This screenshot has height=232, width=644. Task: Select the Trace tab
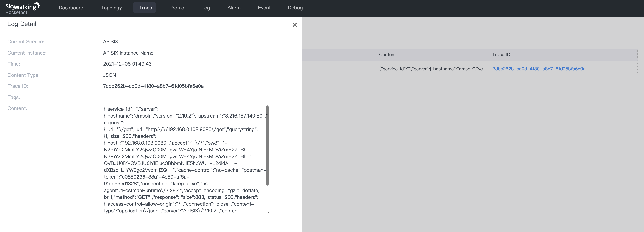click(145, 8)
